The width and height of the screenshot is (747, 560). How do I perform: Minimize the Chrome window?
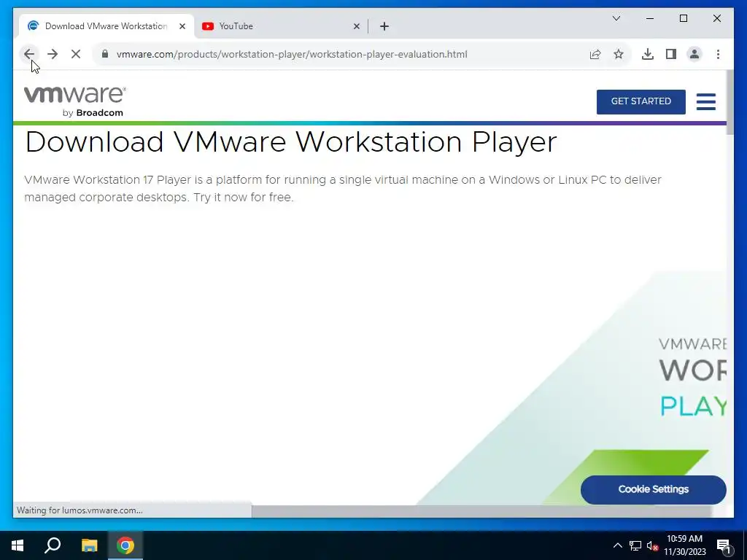[x=650, y=18]
